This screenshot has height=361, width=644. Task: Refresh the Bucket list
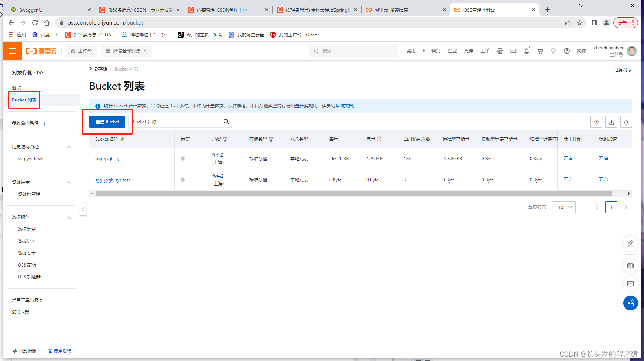[626, 122]
